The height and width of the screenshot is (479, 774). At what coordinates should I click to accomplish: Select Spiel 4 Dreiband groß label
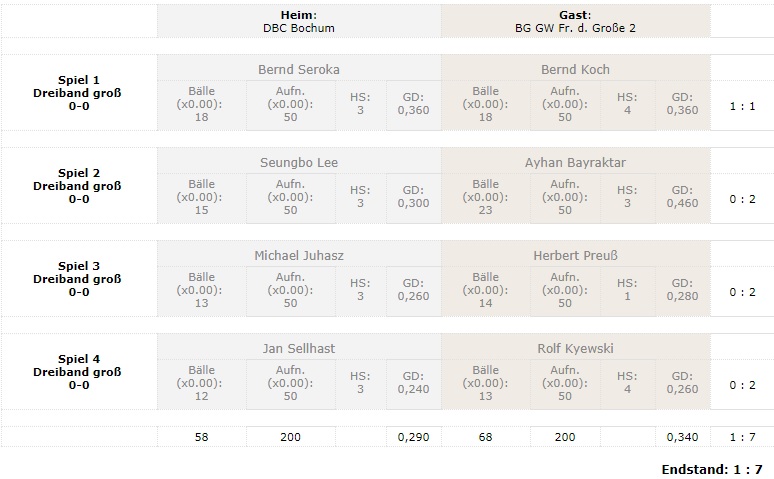pos(78,372)
